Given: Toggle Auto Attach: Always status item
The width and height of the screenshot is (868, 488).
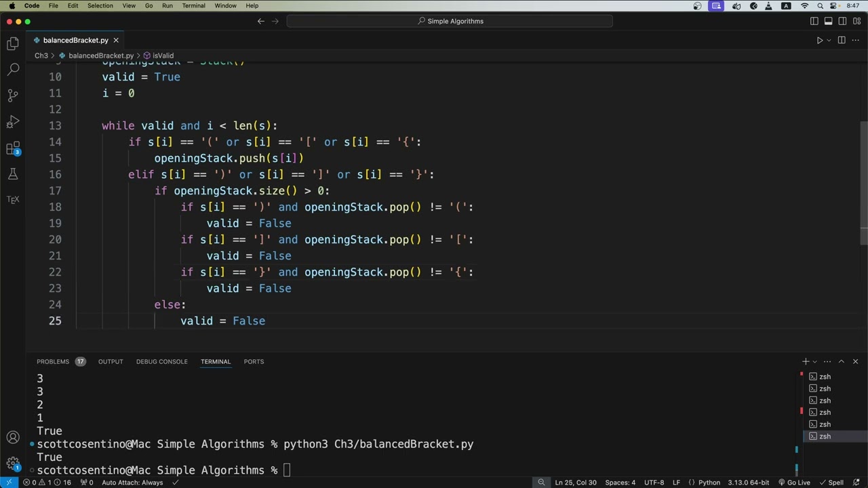Looking at the screenshot, I should tap(132, 483).
